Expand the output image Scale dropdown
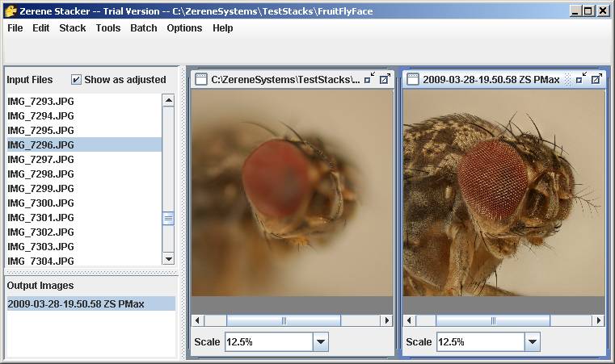The height and width of the screenshot is (364, 615). pos(533,341)
